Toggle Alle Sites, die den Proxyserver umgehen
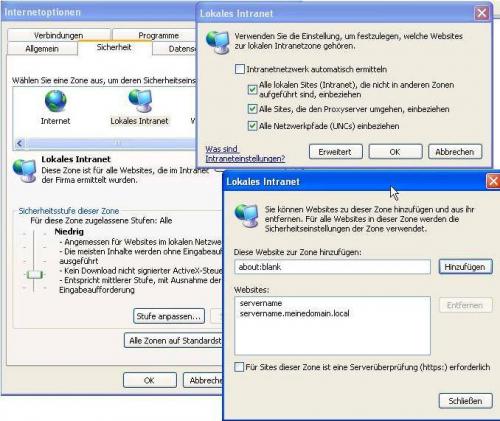Viewport: 500px width, 421px height. click(252, 109)
